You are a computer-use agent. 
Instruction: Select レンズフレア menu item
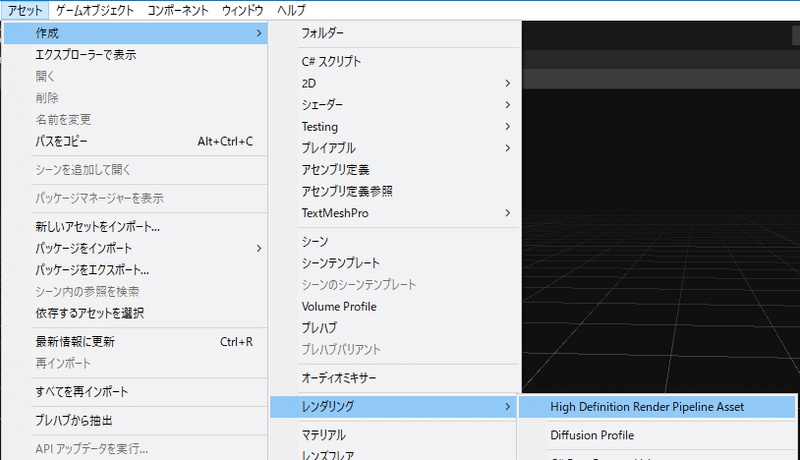pos(394,454)
